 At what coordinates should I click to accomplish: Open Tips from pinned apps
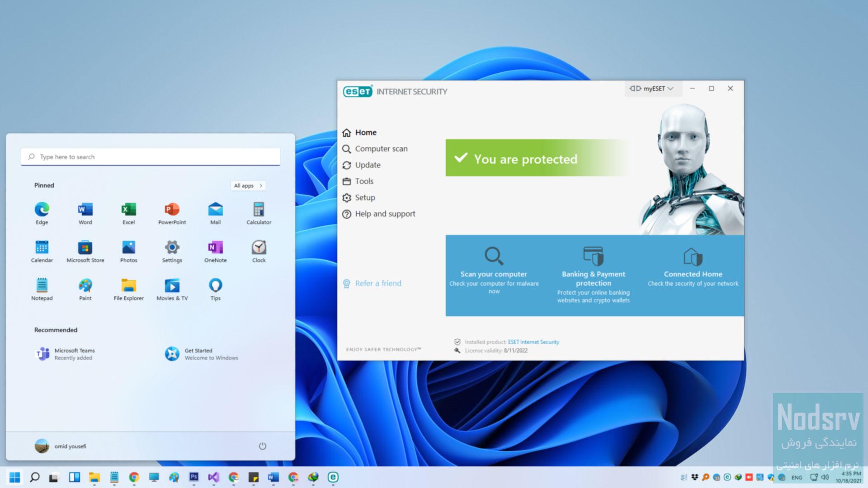216,289
